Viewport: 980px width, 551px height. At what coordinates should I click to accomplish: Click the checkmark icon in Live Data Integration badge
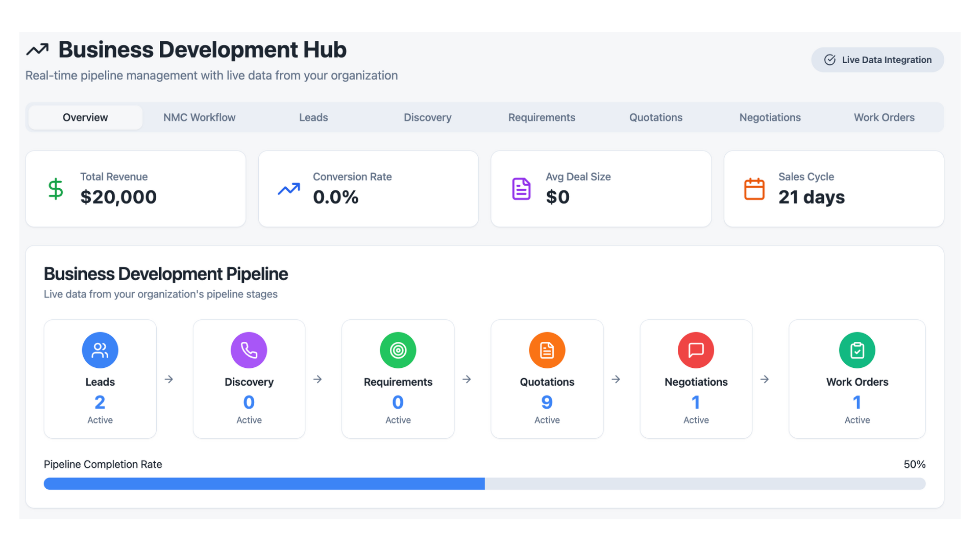[x=830, y=60]
